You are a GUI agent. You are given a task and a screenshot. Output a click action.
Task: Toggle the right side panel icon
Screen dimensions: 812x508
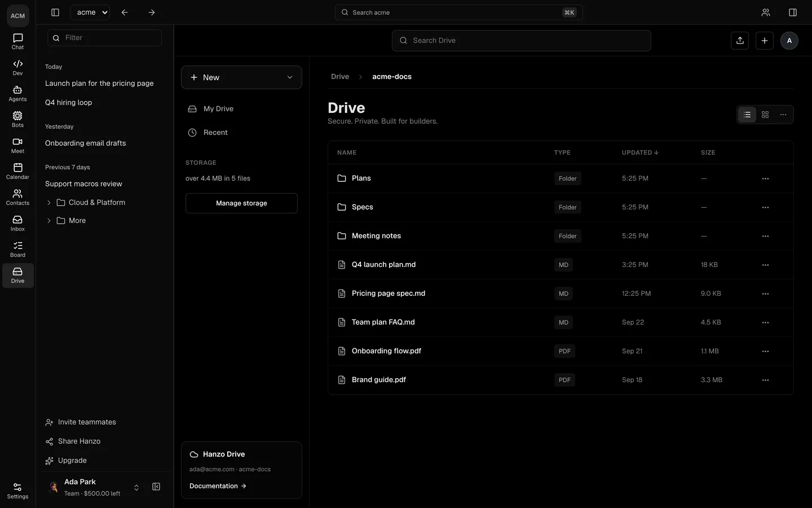click(793, 12)
